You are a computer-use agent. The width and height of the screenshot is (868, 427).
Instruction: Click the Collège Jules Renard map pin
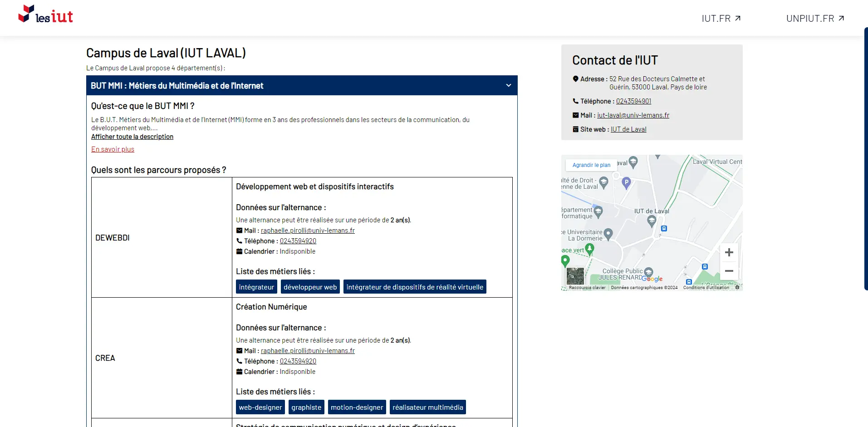648,272
